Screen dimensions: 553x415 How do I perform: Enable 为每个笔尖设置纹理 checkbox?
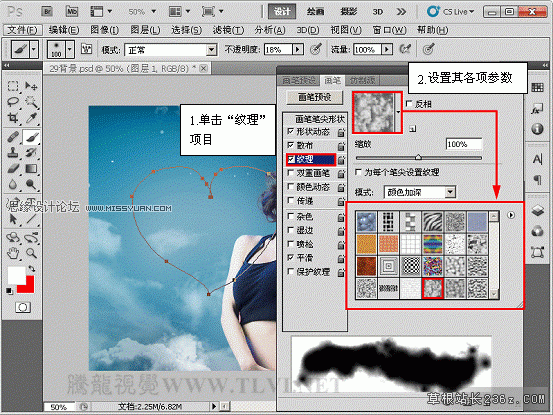coord(358,172)
